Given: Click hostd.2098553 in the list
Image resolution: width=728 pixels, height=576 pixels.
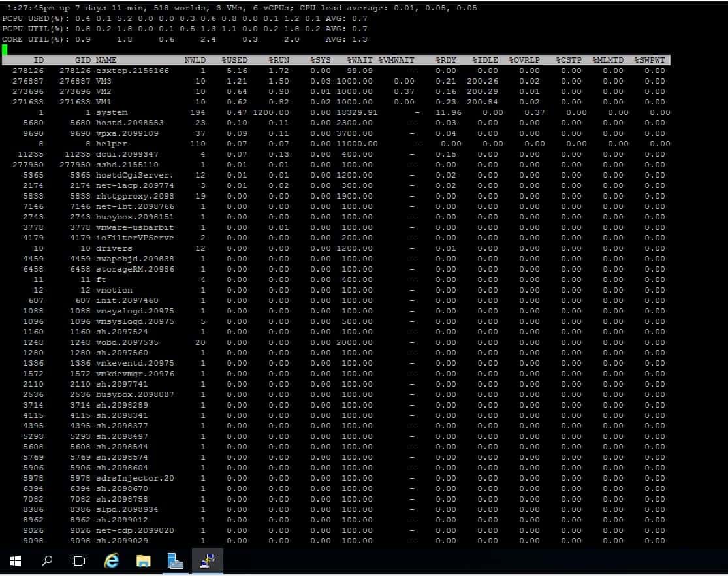Looking at the screenshot, I should (x=129, y=123).
